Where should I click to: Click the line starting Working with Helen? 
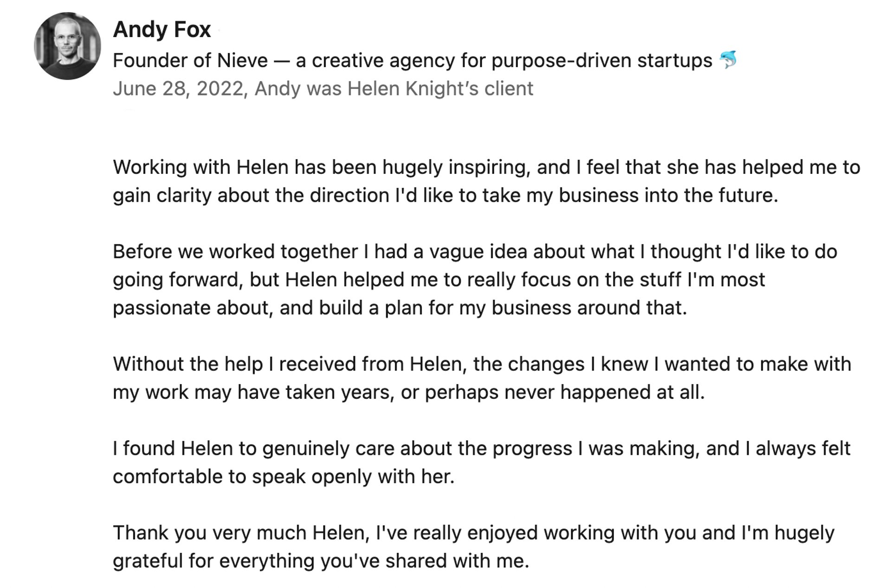coord(486,167)
